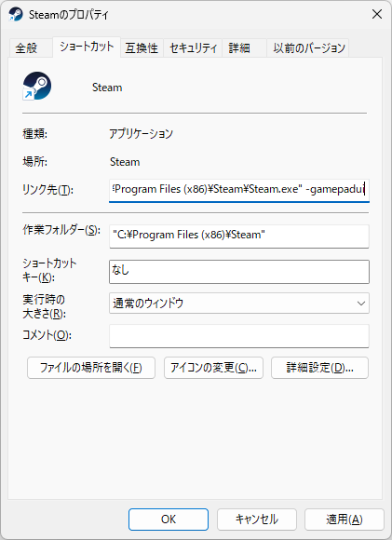Click the リンク先(T) label

(x=47, y=189)
